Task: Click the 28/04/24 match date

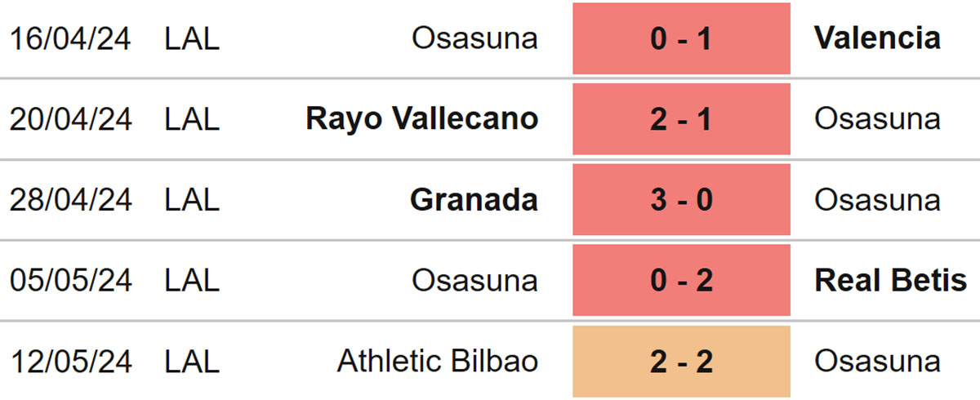Action: (x=70, y=200)
